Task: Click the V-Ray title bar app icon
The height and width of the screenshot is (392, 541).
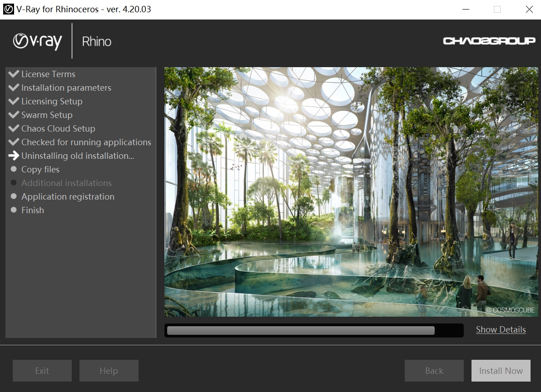Action: point(8,10)
